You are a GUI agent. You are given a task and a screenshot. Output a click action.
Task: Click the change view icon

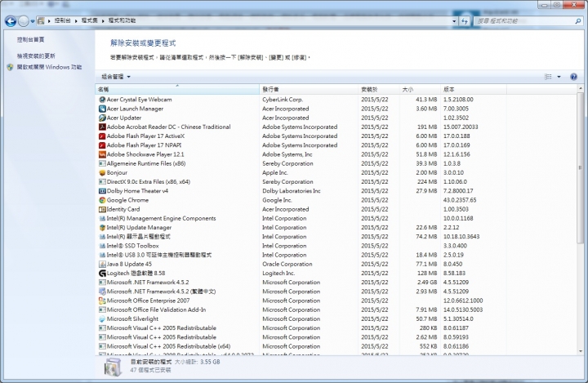[548, 77]
